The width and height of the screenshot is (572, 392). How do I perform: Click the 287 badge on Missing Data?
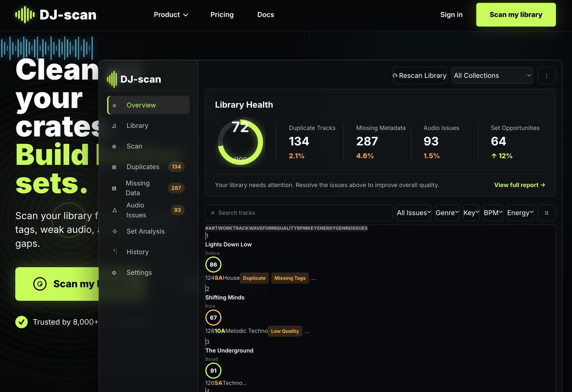176,188
